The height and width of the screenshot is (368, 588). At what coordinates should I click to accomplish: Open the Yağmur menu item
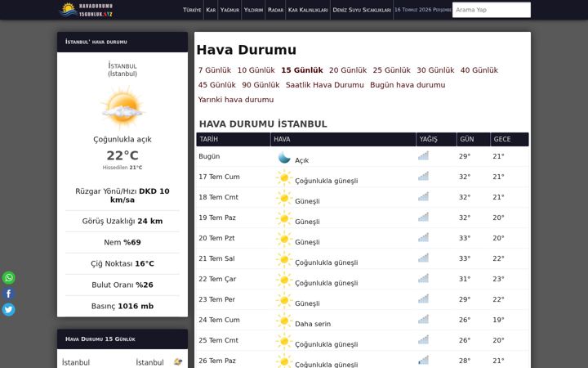click(229, 10)
